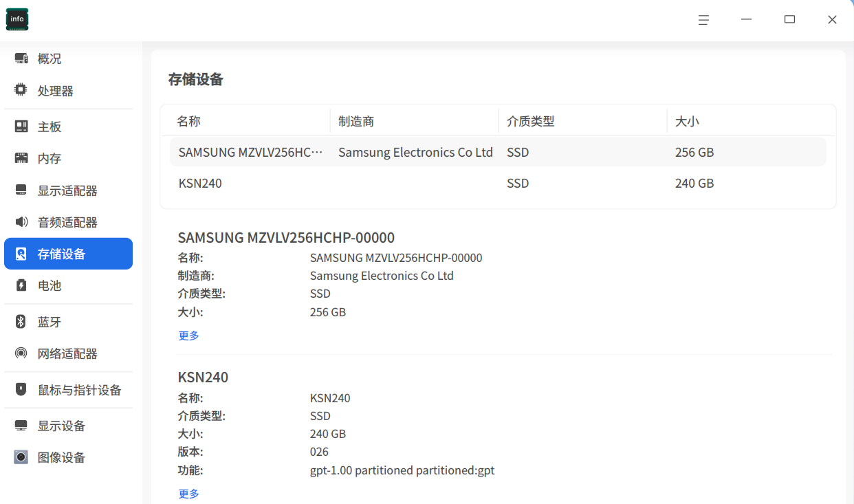Click the Device Manager info app icon
854x504 pixels.
pos(17,19)
